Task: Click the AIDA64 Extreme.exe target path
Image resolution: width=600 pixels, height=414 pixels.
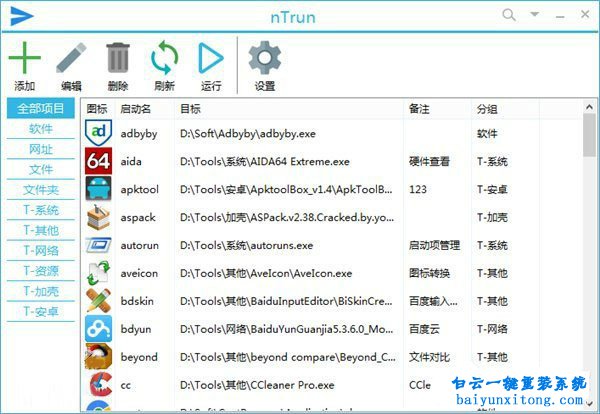Action: click(x=264, y=161)
